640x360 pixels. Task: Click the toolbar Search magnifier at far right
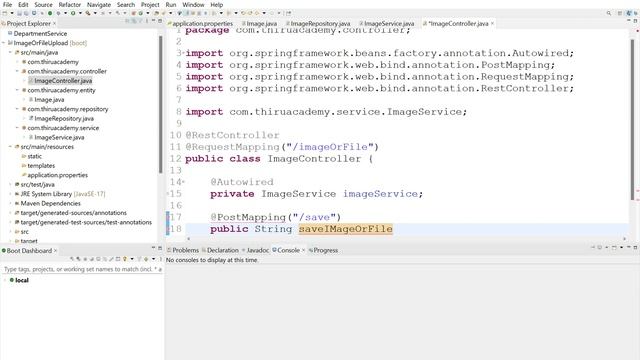click(609, 13)
